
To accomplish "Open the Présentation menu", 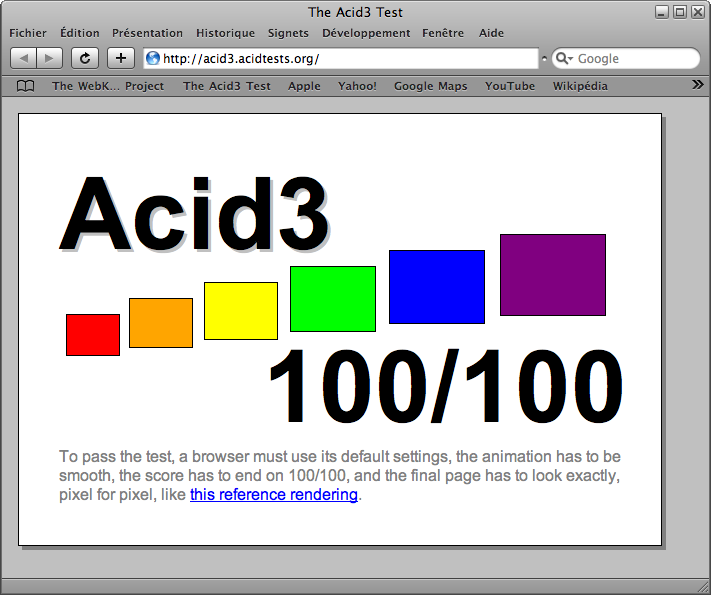I will click(147, 33).
